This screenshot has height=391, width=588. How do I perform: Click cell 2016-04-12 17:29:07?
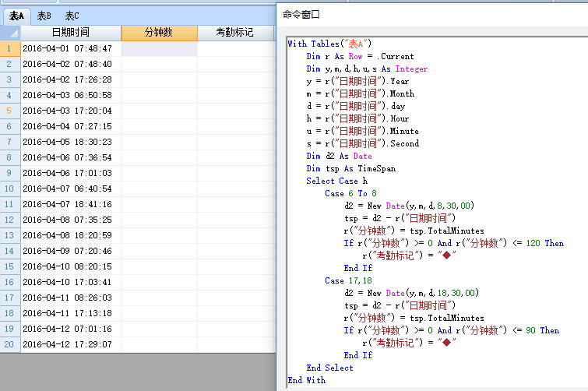pos(71,344)
